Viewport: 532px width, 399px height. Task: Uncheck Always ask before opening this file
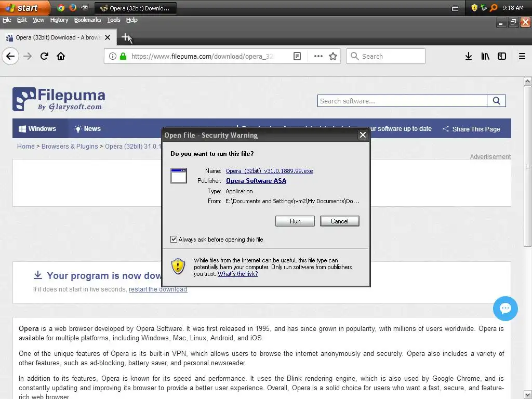tap(174, 239)
